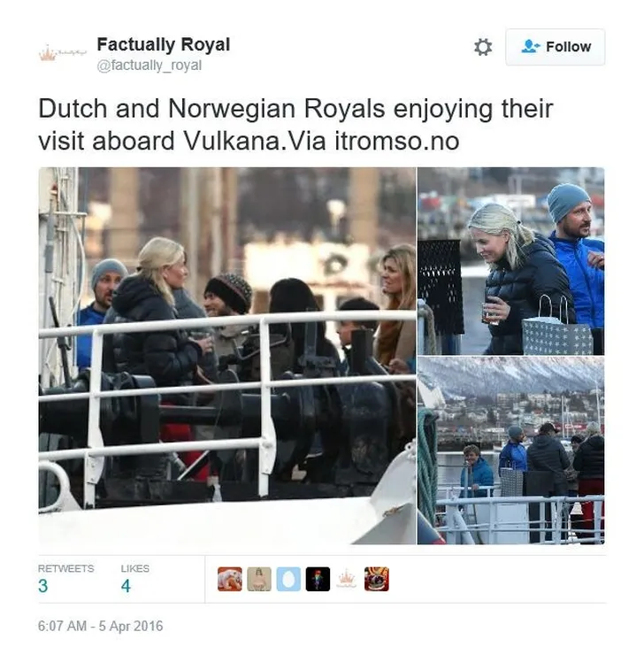The width and height of the screenshot is (644, 647).
Task: Open the Factually Royal profile name
Action: click(164, 44)
